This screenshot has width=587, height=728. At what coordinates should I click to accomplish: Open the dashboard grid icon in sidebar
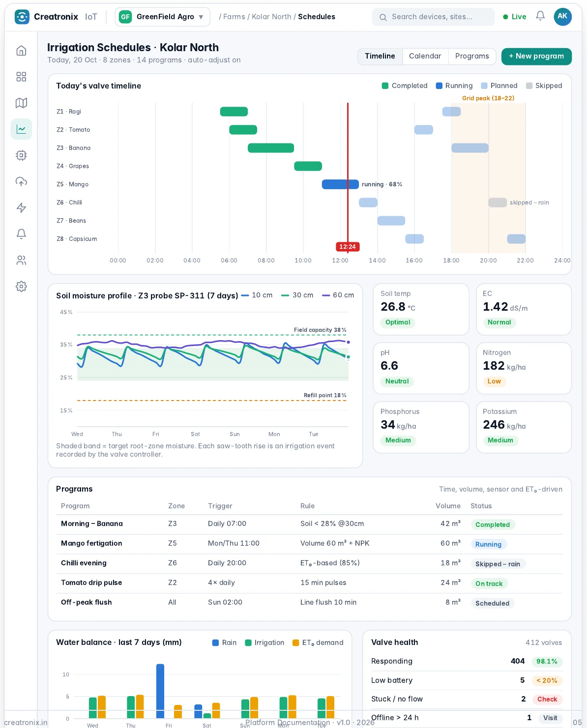pos(21,77)
